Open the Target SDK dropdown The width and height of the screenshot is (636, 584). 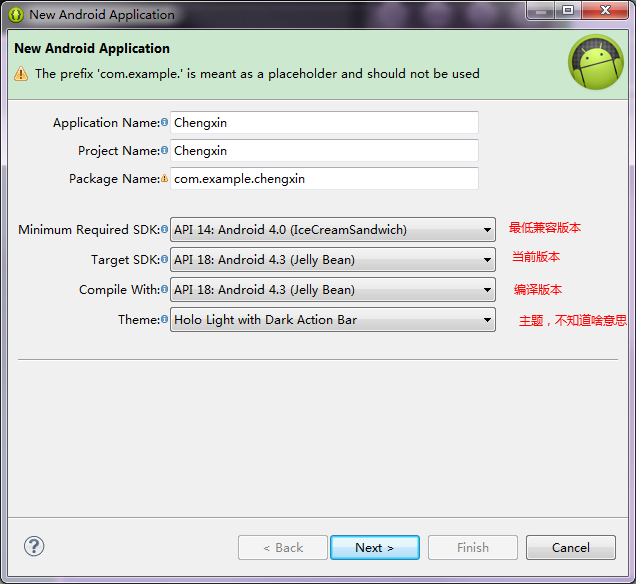(x=333, y=260)
